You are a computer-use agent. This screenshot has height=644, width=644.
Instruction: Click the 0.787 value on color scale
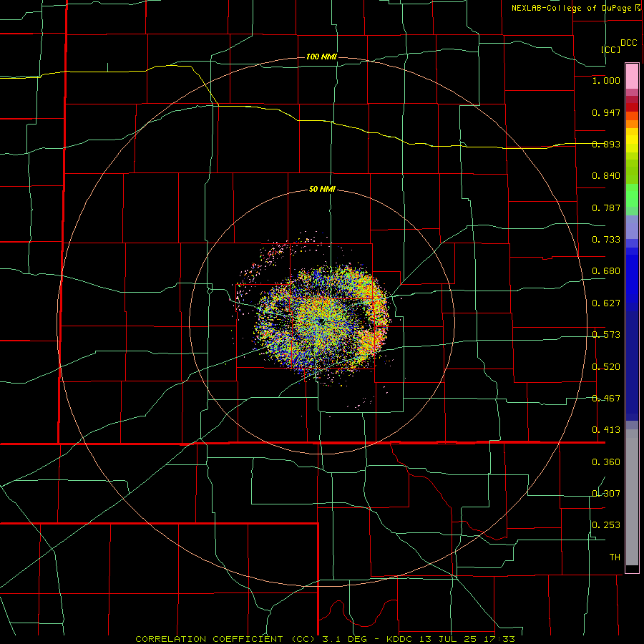pos(606,208)
